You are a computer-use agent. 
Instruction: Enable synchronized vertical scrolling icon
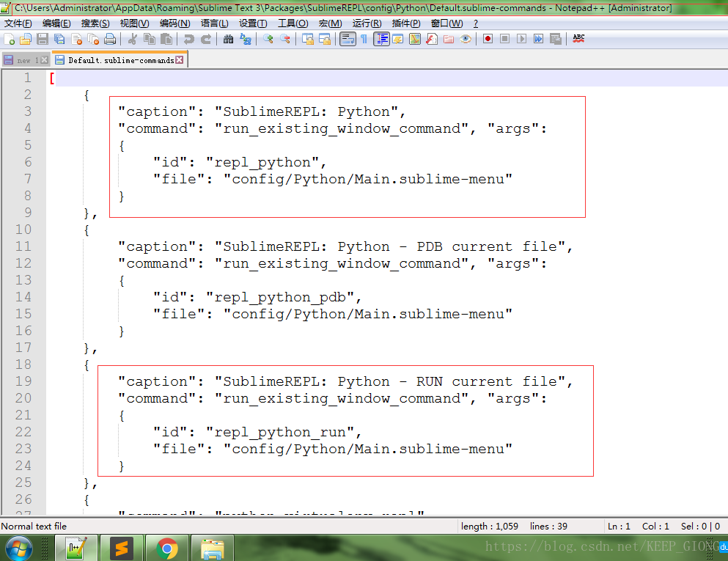(x=308, y=39)
